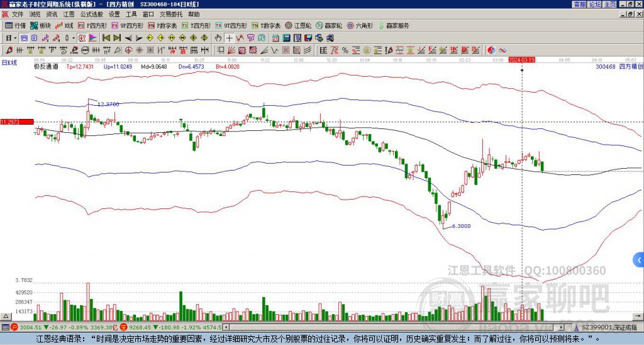The image size is (644, 345).
Task: Open the 六角形 hexagon tool
Action: (x=360, y=25)
